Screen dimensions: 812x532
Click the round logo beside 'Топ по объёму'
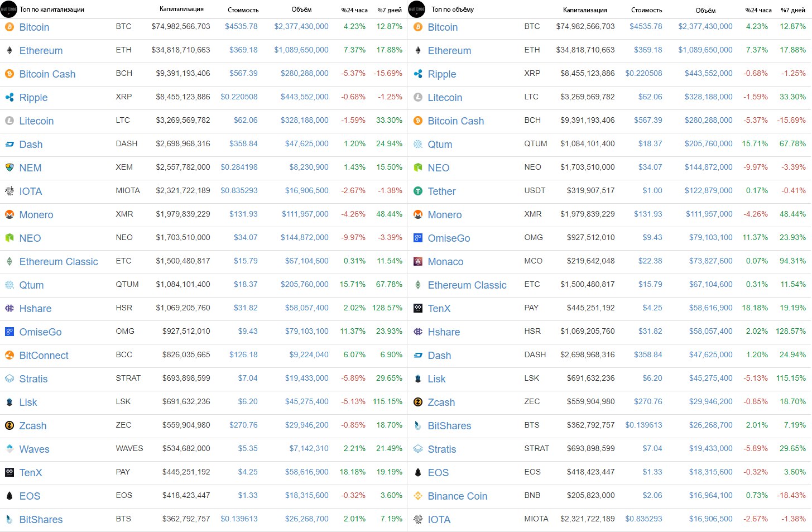click(417, 9)
